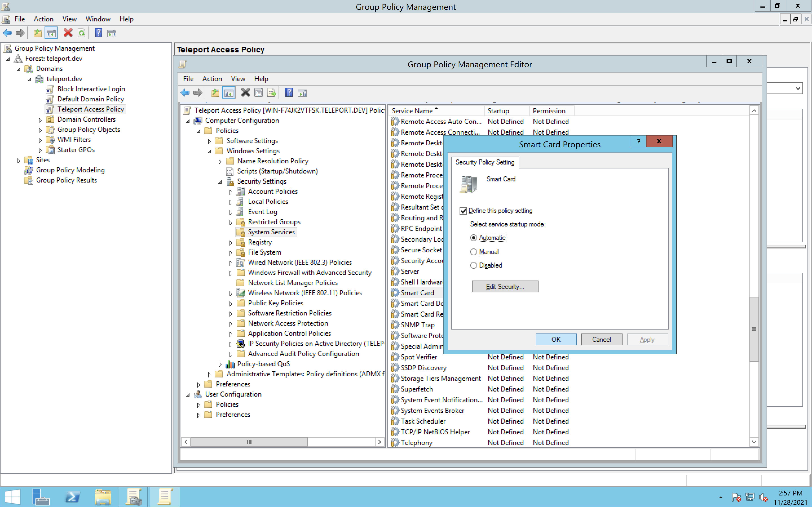Open the Window menu
Viewport: 812px width, 507px height.
[98, 19]
